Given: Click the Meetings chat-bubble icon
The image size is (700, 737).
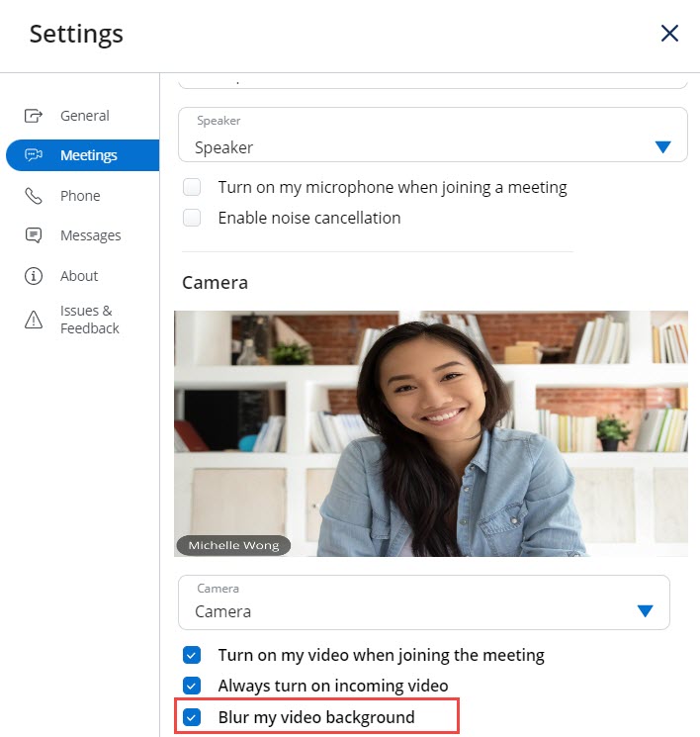Looking at the screenshot, I should 34,155.
